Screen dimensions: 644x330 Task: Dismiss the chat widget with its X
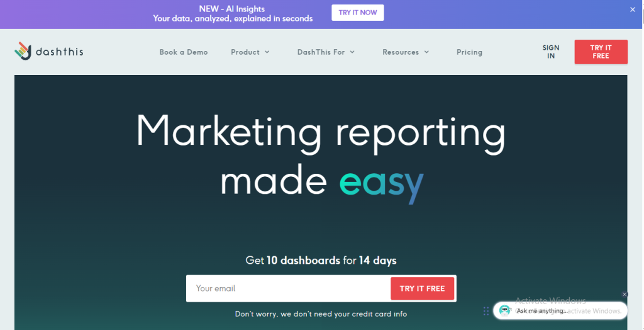[625, 294]
